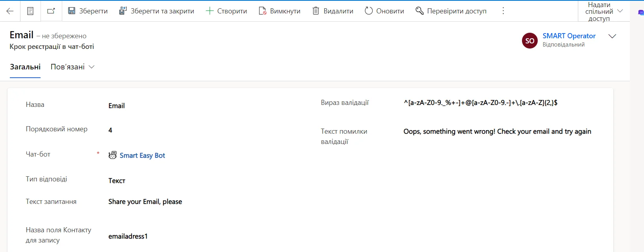Go back with the left arrow icon

pyautogui.click(x=10, y=11)
